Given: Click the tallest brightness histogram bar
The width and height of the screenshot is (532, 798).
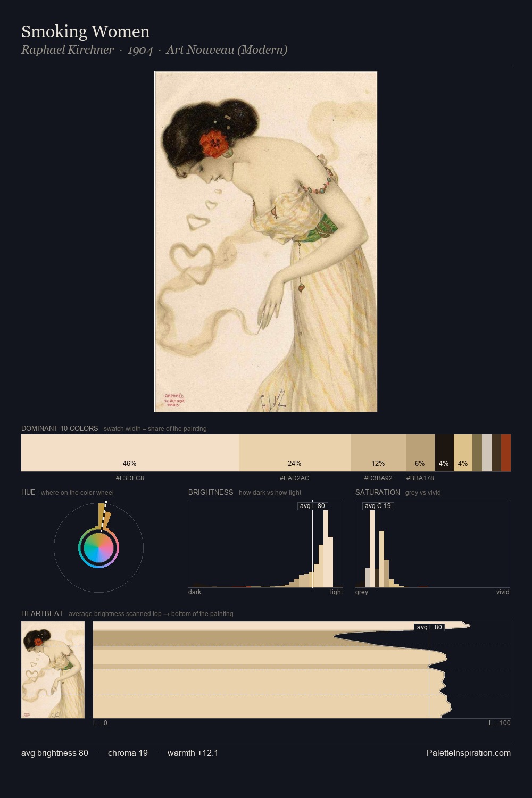Looking at the screenshot, I should coord(326,548).
